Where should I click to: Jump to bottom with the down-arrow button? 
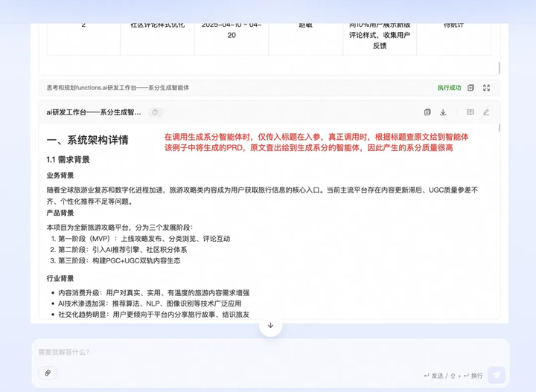[x=270, y=325]
